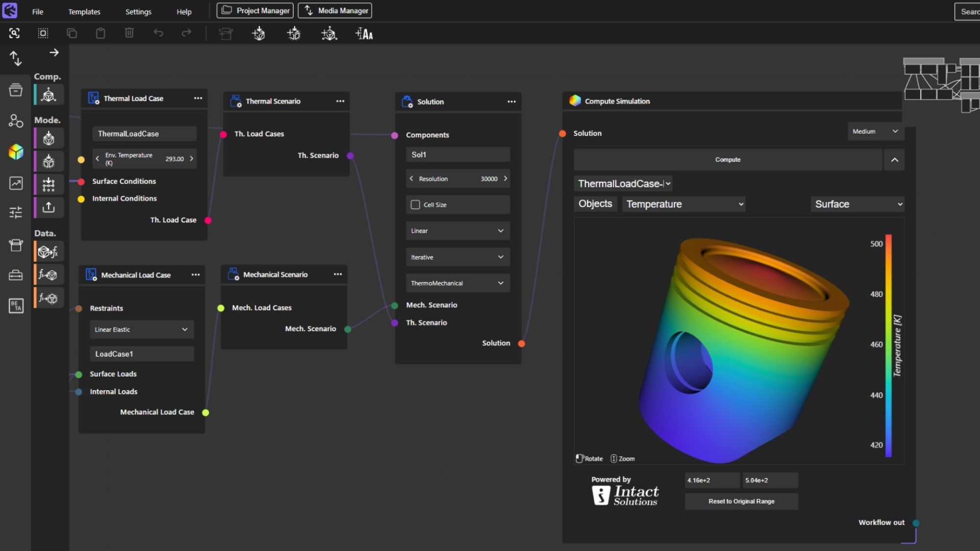
Task: Collapse panel with chevron beside Compute
Action: coord(894,160)
